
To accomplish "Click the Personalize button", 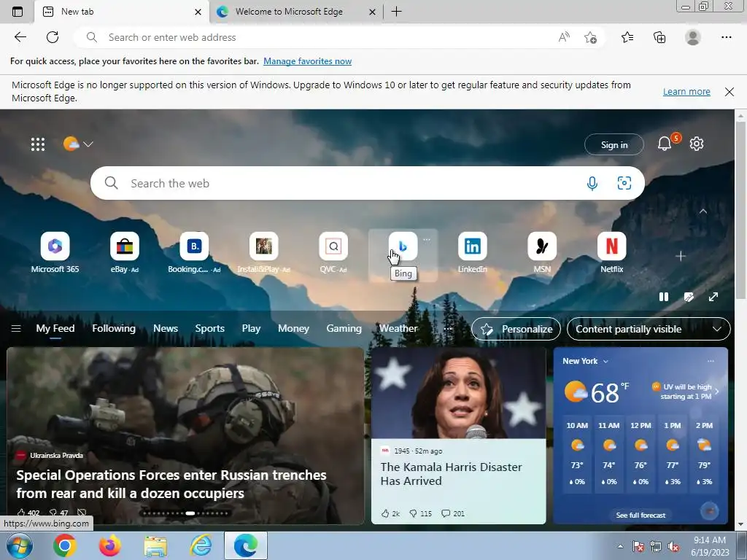I will point(516,329).
